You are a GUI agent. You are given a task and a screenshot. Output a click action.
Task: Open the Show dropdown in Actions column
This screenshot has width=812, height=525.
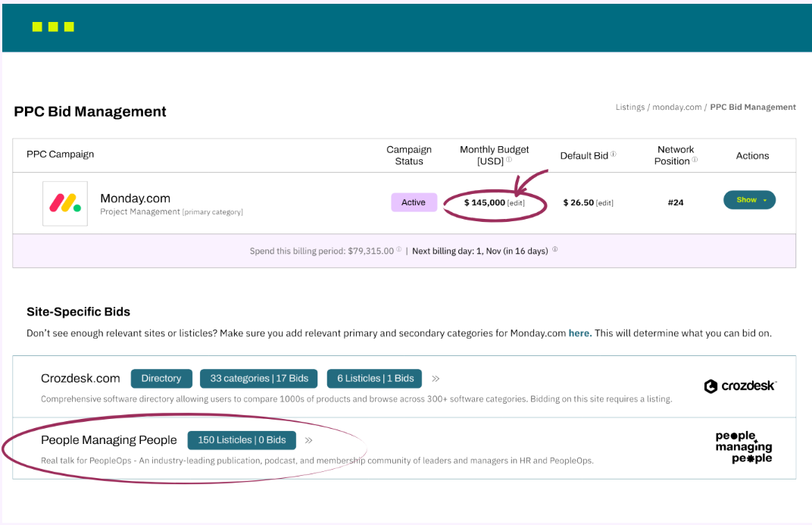[749, 200]
